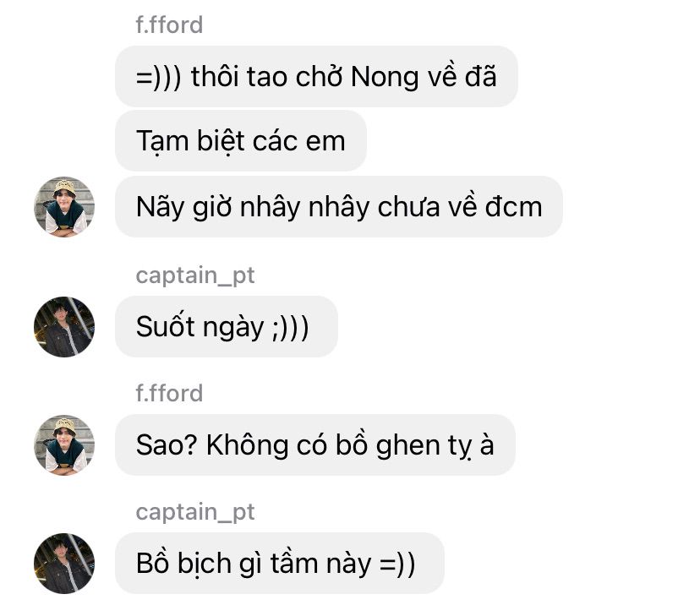Image resolution: width=700 pixels, height=616 pixels.
Task: Open f.fford's avatar beside 'Sao? Không có bồ' message
Action: (x=64, y=444)
